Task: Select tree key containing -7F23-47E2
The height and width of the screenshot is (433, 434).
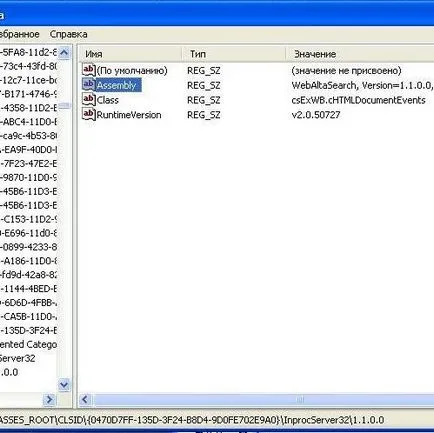Action: point(28,164)
